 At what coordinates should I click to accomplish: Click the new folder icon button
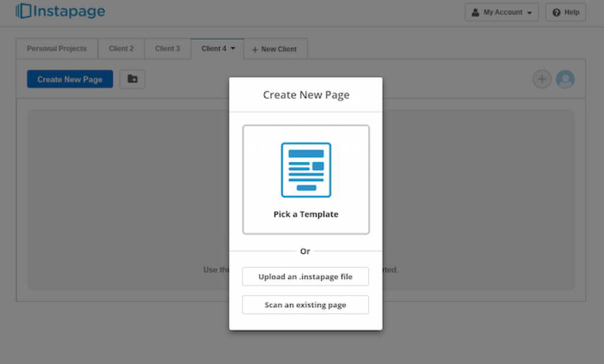tap(132, 79)
